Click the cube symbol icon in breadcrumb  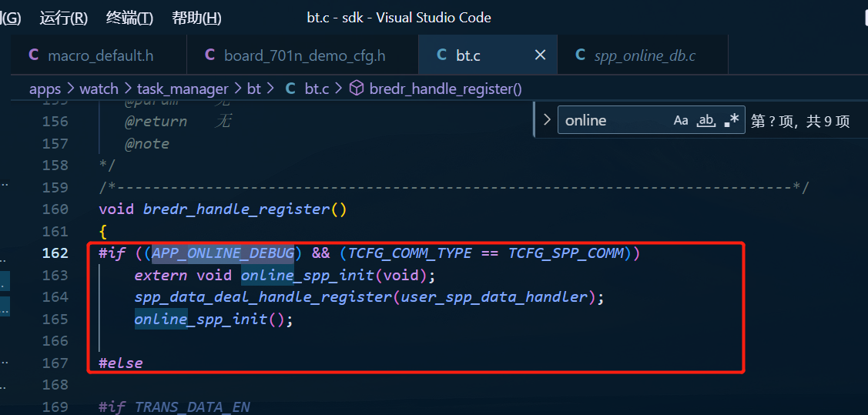[357, 89]
